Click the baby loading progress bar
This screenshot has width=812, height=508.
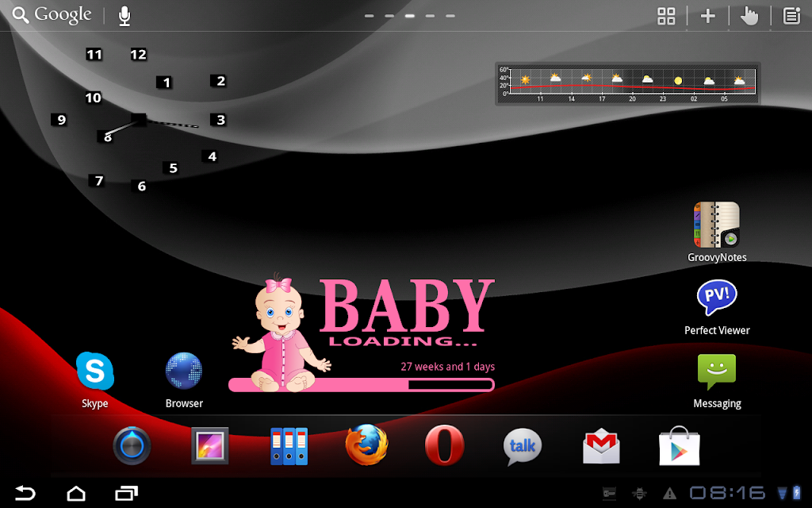coord(362,385)
